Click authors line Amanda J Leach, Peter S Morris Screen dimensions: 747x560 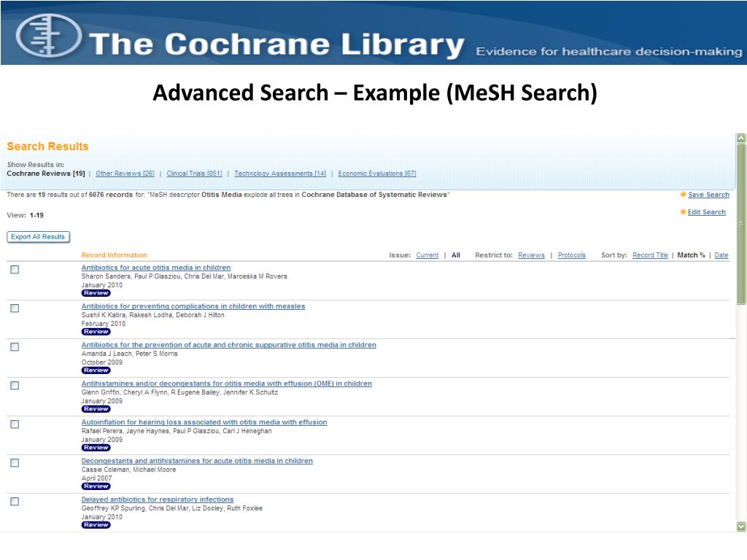pyautogui.click(x=130, y=354)
